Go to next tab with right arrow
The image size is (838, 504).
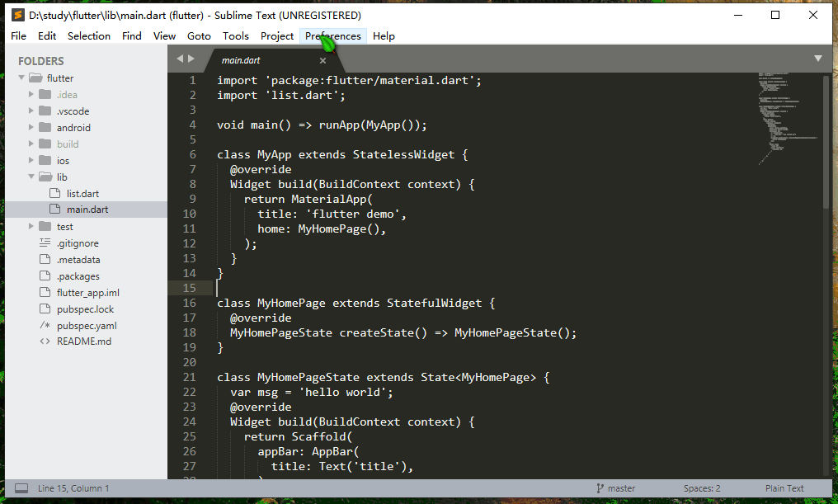coord(191,59)
